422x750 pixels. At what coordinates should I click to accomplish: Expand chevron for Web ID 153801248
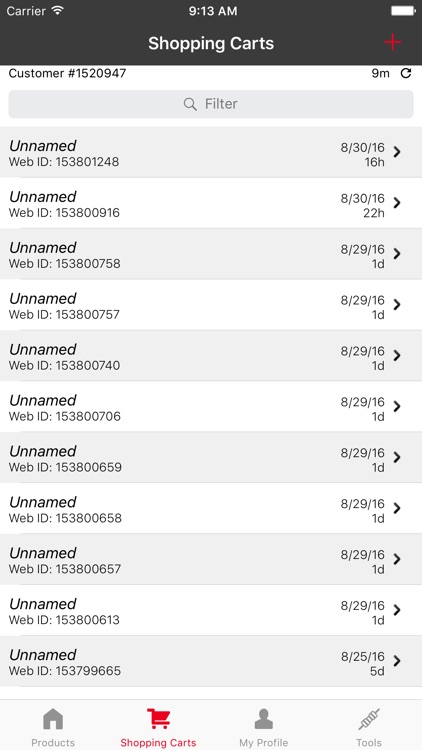click(x=397, y=152)
